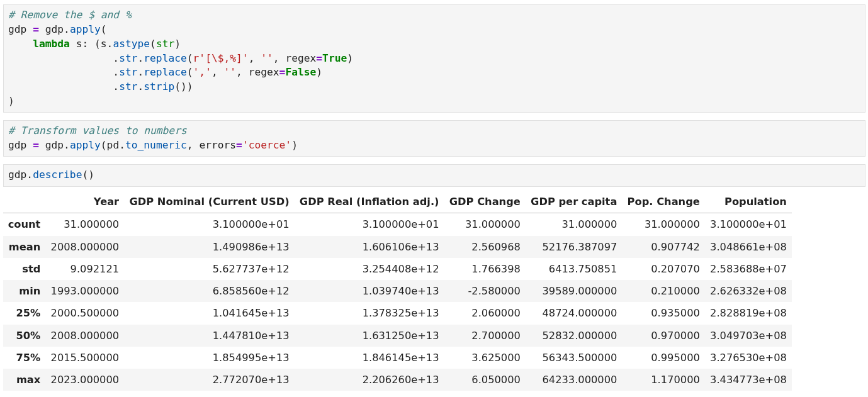Screen dimensions: 868x397
Task: Click the max row label
Action: click(x=28, y=379)
